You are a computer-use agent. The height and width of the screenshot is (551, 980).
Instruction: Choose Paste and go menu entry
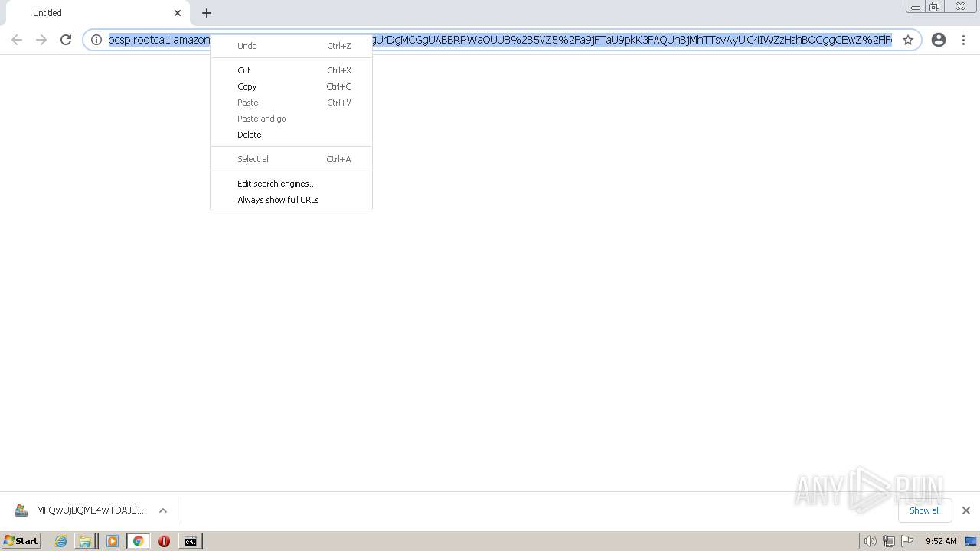click(291, 119)
